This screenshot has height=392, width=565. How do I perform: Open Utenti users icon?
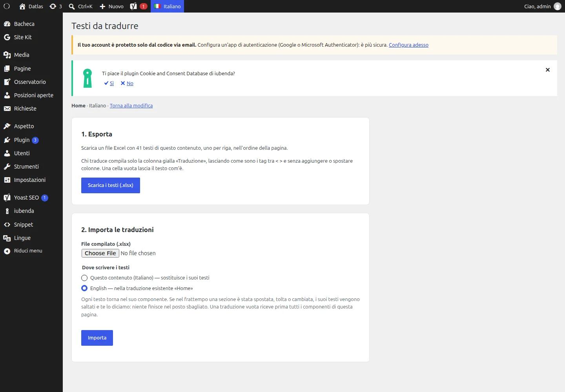coord(7,153)
